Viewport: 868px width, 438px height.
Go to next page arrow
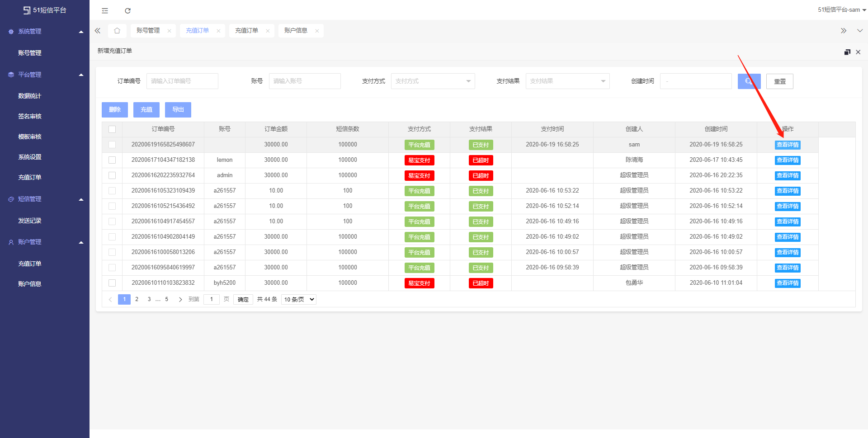(180, 299)
